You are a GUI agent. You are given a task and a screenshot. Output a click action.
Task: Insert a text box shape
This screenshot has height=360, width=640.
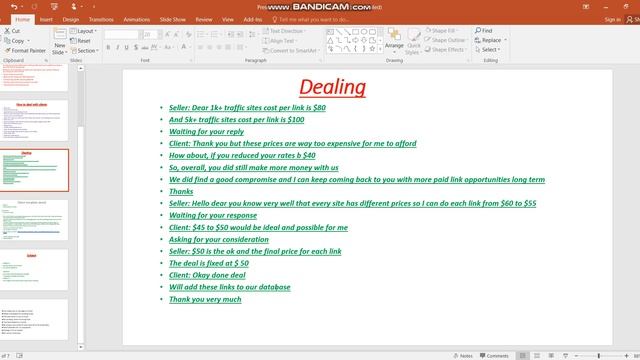330,32
